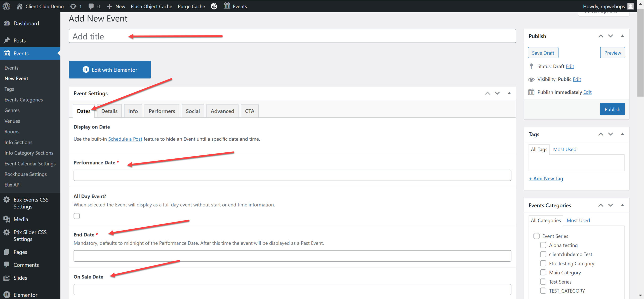Open Elementor menu in sidebar
644x299 pixels.
click(25, 295)
